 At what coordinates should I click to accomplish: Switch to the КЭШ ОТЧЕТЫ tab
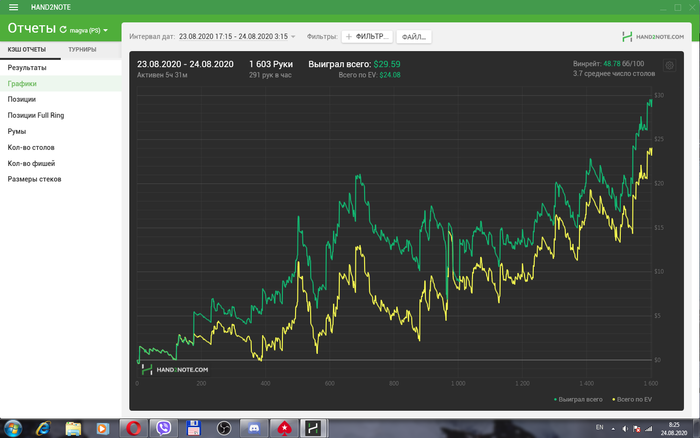pos(27,50)
